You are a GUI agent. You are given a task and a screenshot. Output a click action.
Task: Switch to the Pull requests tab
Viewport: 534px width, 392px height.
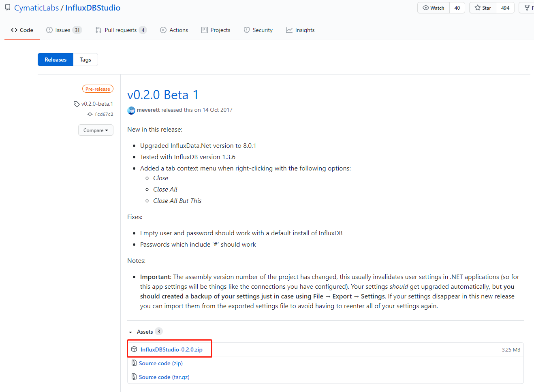click(121, 30)
